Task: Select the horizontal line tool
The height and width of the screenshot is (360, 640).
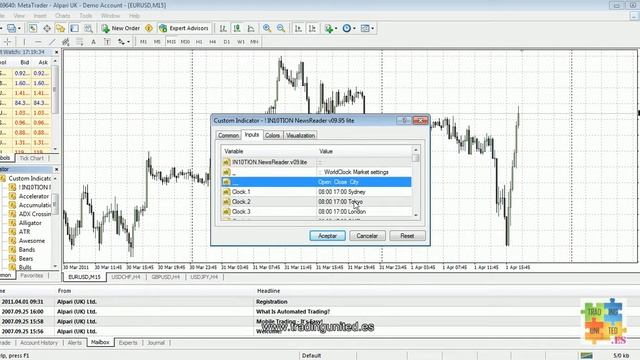Action: (x=38, y=42)
